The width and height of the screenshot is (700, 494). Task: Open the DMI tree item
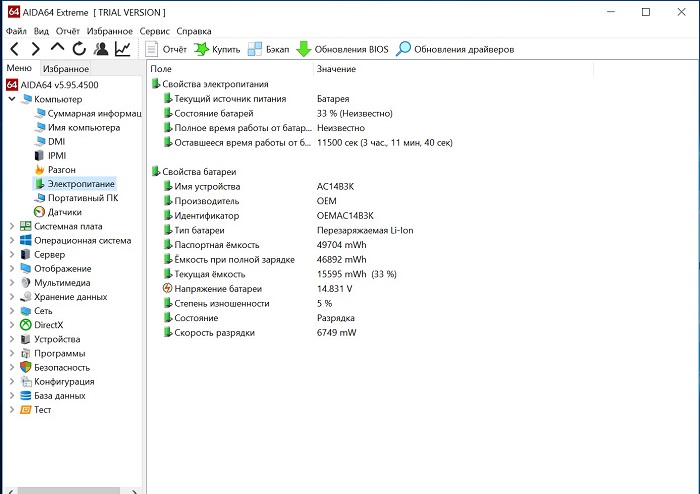[x=50, y=141]
